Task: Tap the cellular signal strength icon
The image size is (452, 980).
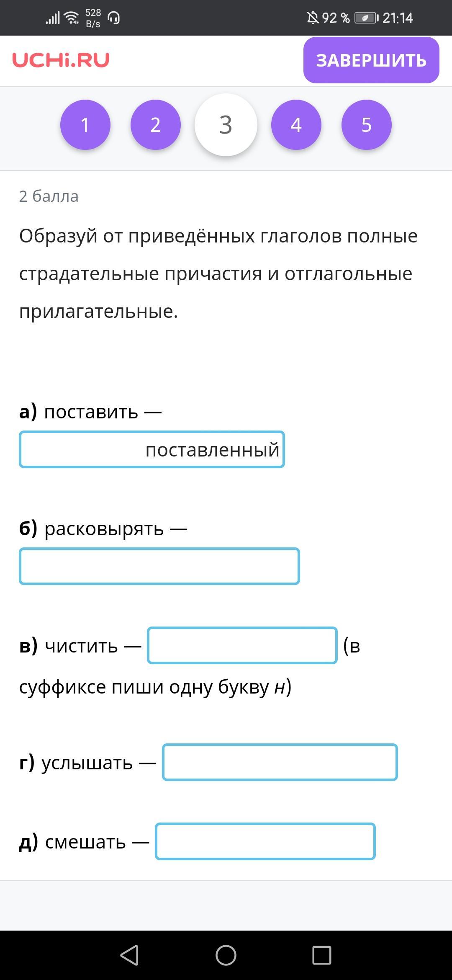Action: point(53,18)
